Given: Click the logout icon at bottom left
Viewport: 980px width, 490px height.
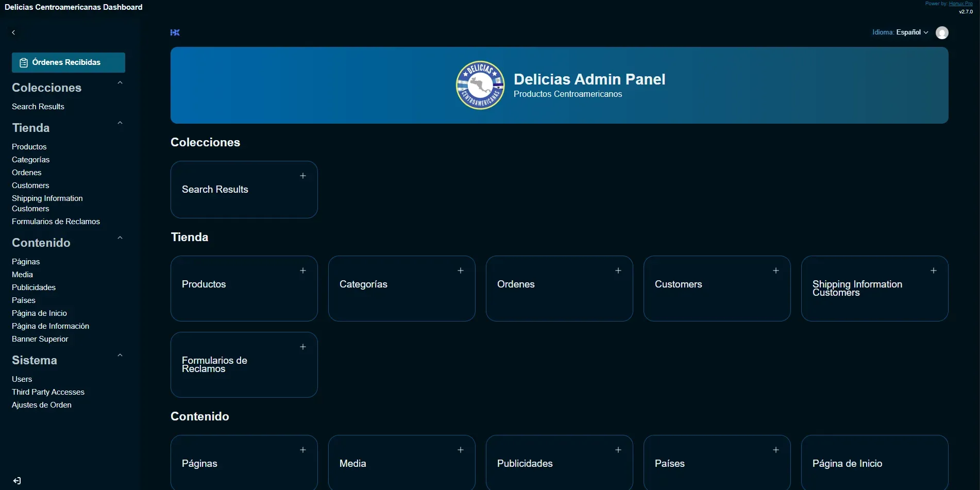Looking at the screenshot, I should pyautogui.click(x=17, y=481).
